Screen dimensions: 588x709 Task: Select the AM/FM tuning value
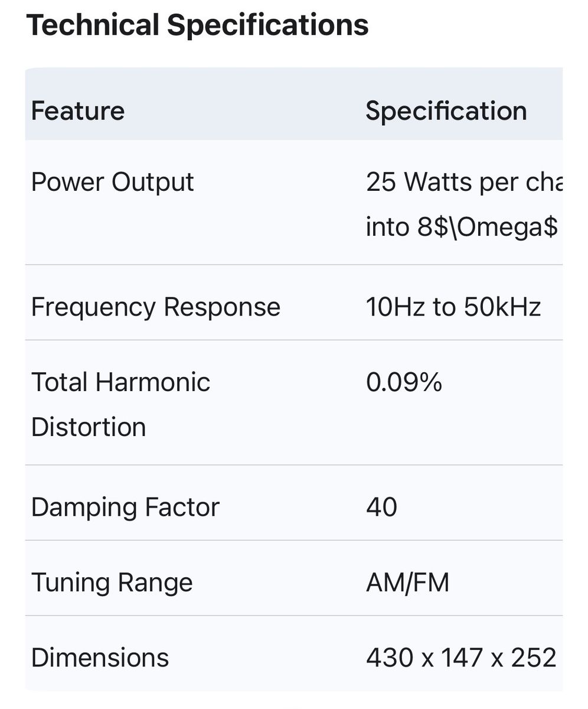(407, 583)
